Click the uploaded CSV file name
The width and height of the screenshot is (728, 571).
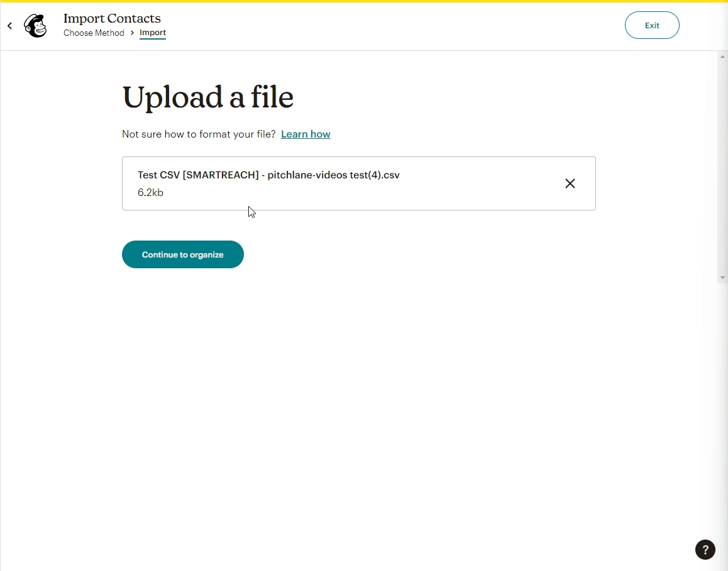(268, 175)
